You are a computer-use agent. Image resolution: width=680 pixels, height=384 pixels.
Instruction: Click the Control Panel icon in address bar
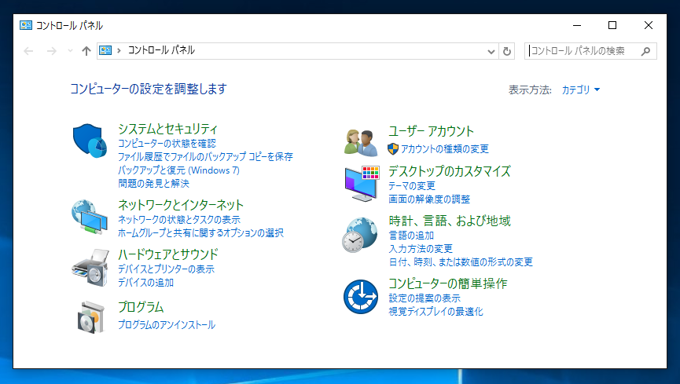[x=105, y=50]
